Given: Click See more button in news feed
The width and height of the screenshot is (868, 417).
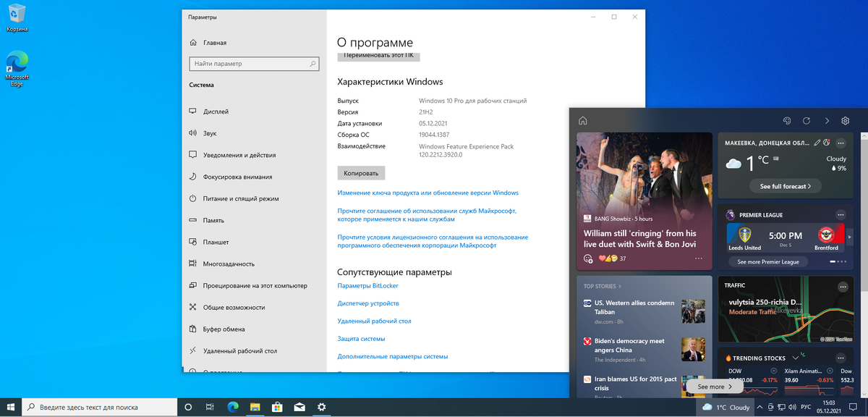Looking at the screenshot, I should pyautogui.click(x=715, y=387).
